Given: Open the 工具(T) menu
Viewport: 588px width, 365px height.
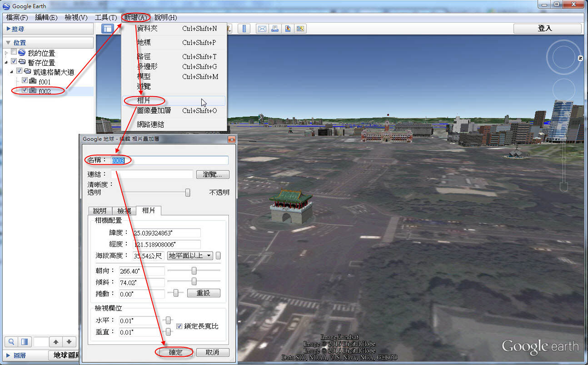Looking at the screenshot, I should [x=106, y=17].
